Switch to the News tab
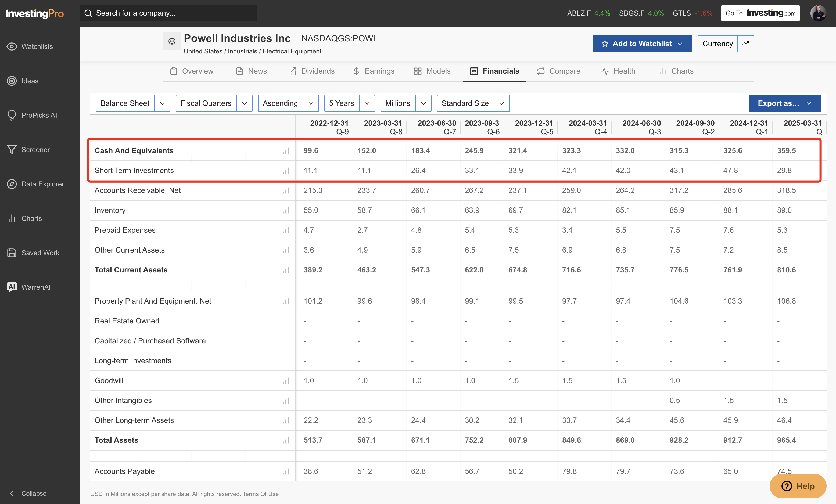 252,71
